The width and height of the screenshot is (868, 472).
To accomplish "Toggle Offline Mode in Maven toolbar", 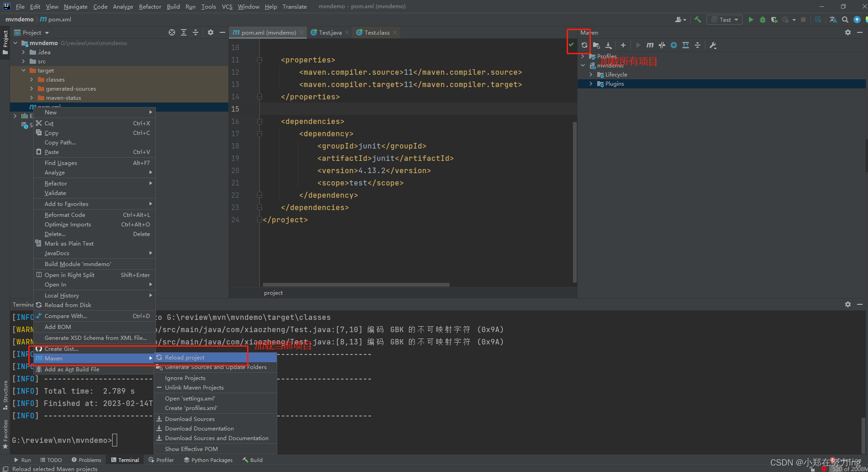I will tap(662, 45).
